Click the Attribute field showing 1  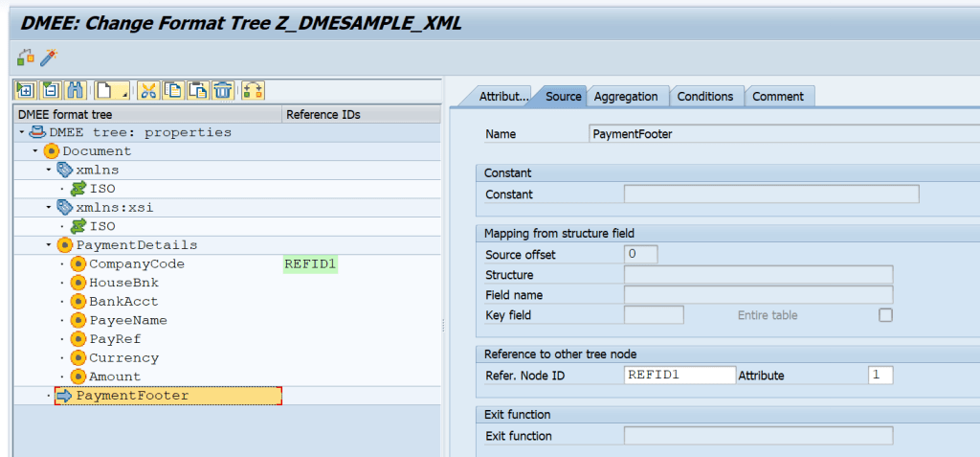click(880, 375)
